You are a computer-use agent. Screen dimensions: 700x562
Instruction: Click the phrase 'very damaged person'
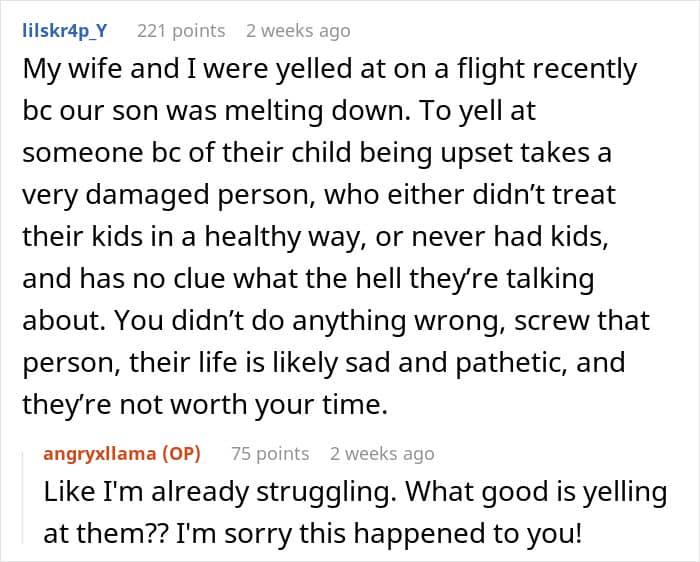click(x=169, y=195)
